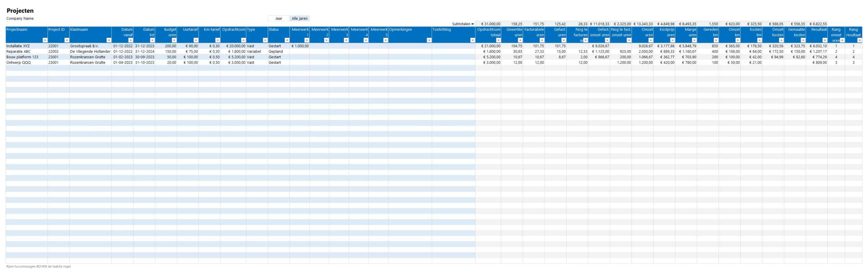Viewport: 868px width, 269px height.
Task: Select the Gepland status cell
Action: (278, 51)
